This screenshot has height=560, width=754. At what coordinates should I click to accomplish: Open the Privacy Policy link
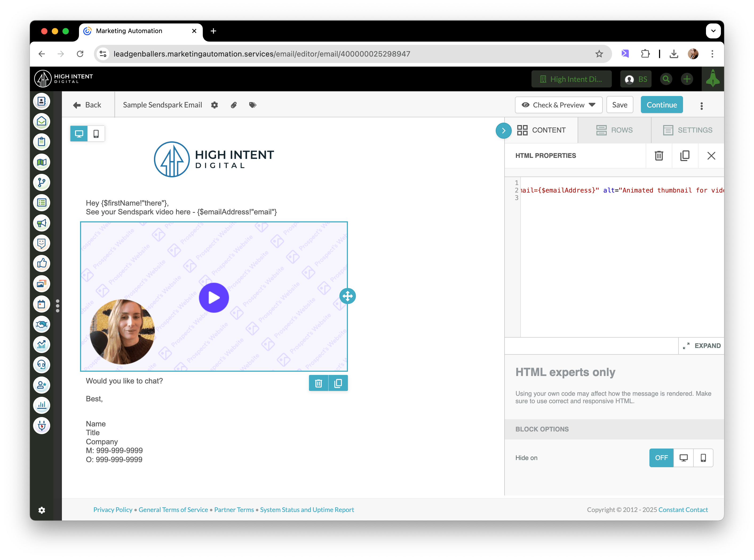coord(113,510)
